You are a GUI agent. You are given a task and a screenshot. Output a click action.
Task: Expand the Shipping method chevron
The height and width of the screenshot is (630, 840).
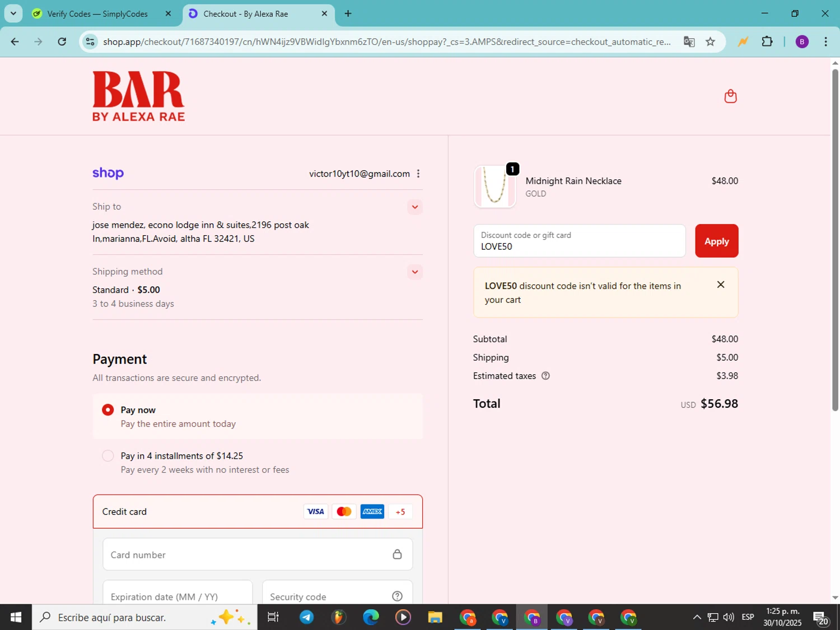pos(414,272)
